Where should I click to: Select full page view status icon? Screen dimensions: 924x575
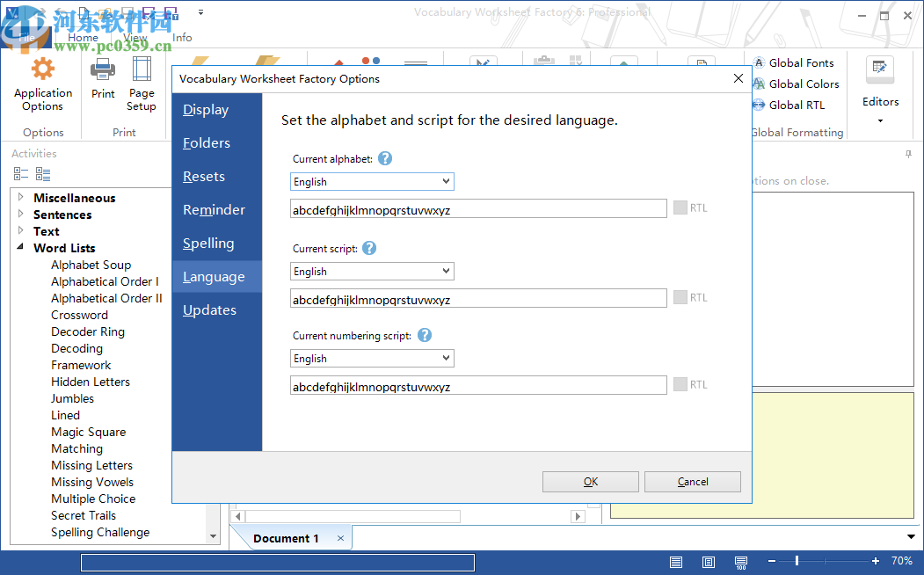coord(709,562)
